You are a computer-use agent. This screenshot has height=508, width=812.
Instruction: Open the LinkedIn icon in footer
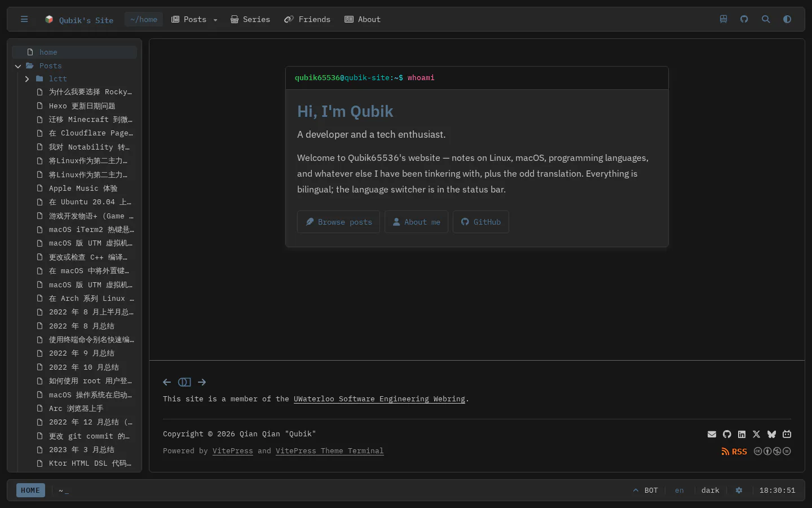coord(742,434)
